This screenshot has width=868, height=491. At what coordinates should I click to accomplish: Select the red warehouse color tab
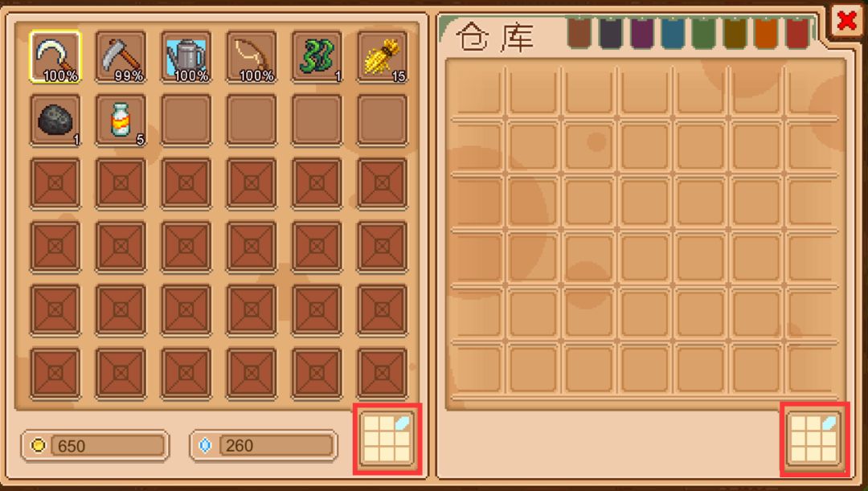coord(798,33)
